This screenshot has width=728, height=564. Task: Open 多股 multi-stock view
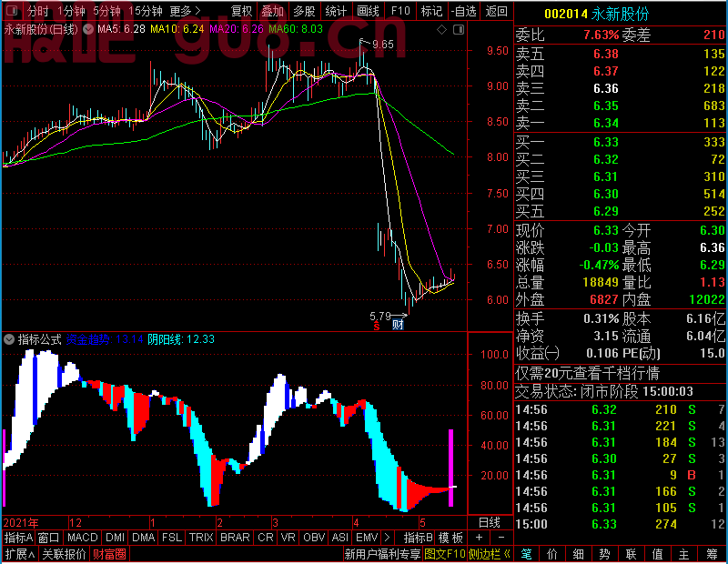304,11
